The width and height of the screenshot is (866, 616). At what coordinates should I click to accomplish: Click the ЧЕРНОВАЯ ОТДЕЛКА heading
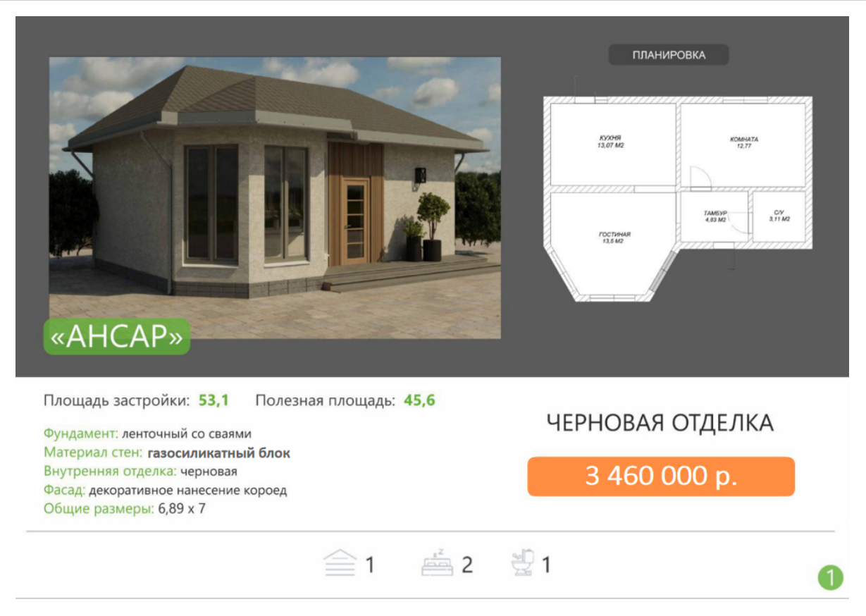pyautogui.click(x=660, y=423)
